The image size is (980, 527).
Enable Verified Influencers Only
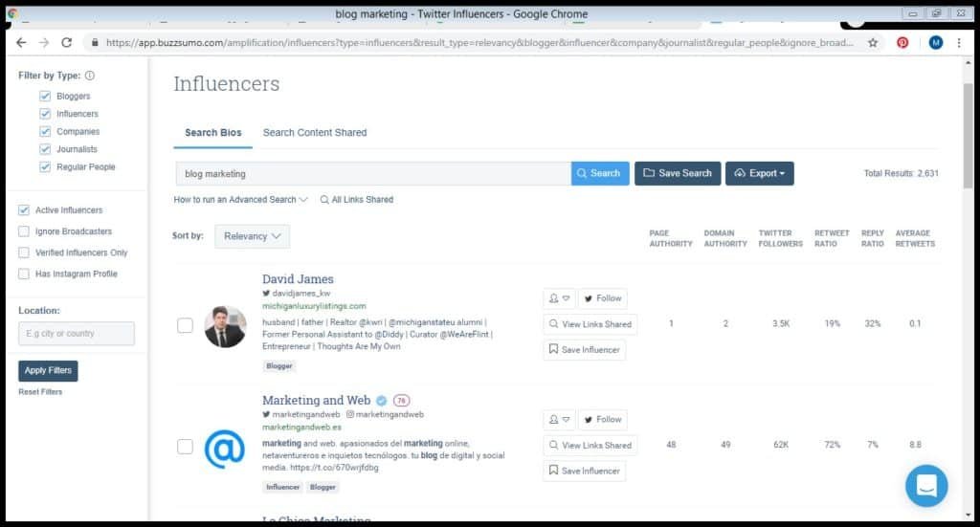pos(24,253)
